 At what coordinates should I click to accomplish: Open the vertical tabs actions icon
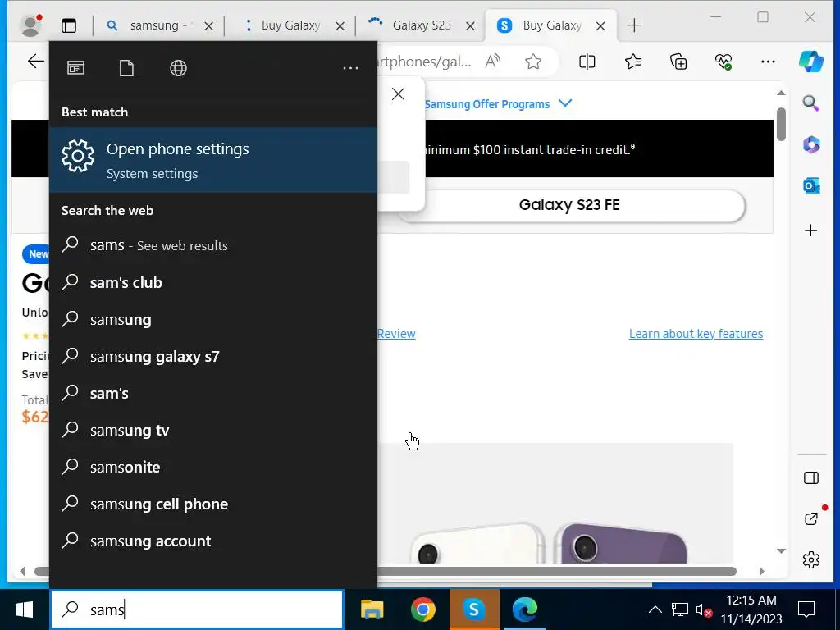(69, 25)
